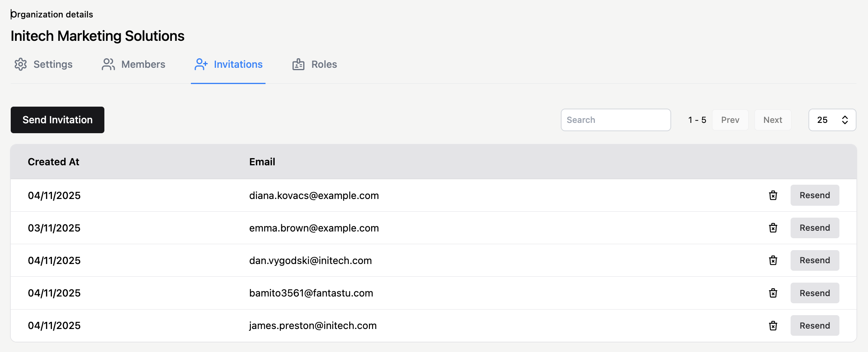Screen dimensions: 868x352
Task: Open the Members tab
Action: pyautogui.click(x=134, y=64)
